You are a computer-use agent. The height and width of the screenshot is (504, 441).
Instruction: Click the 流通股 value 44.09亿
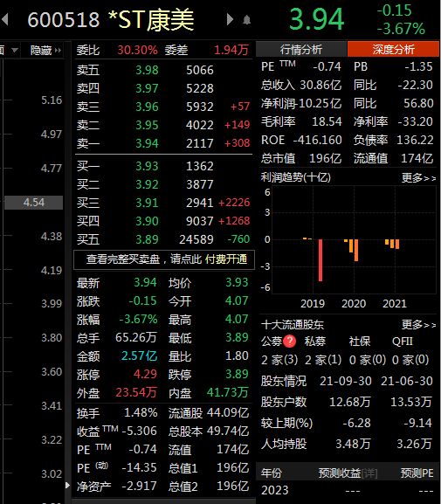pos(228,412)
